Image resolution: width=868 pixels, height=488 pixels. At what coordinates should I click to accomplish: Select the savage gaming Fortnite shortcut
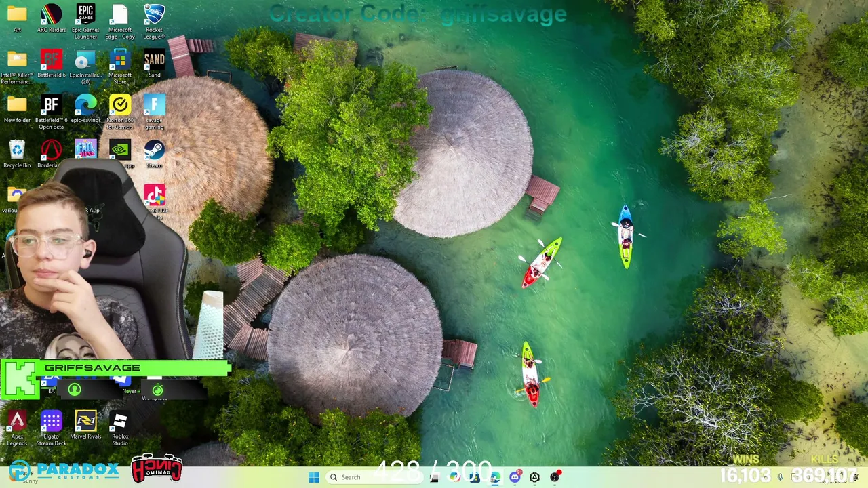coord(154,112)
